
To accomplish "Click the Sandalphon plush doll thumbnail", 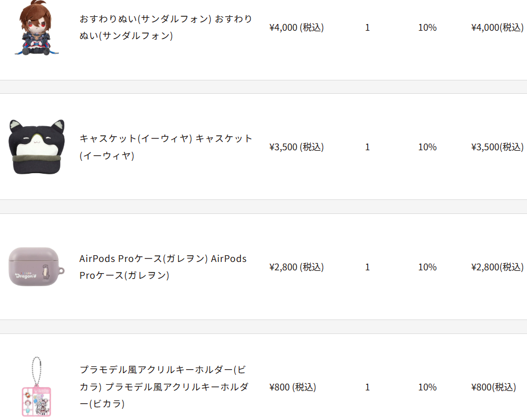I will coord(36,27).
